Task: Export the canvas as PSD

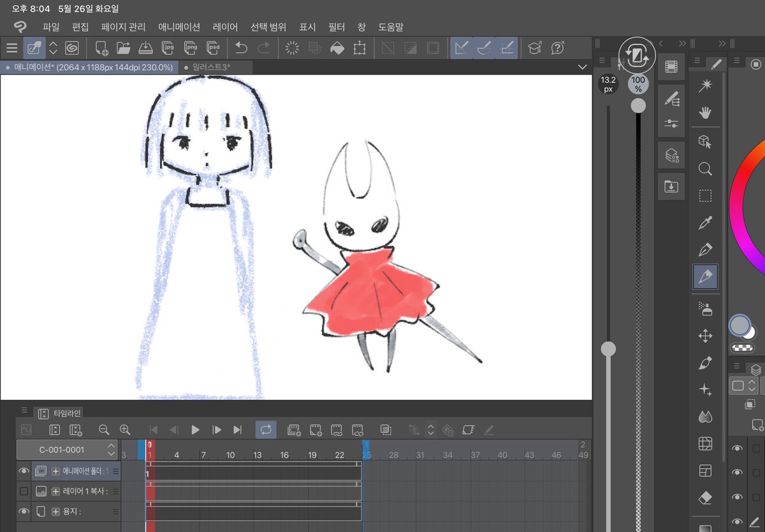Action: (x=214, y=48)
